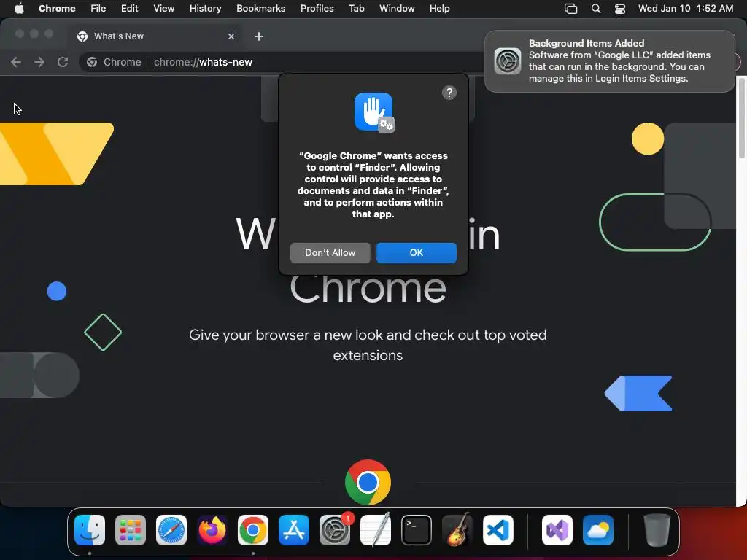Open the Apple menu
Screen dimensions: 747x560
[19, 9]
